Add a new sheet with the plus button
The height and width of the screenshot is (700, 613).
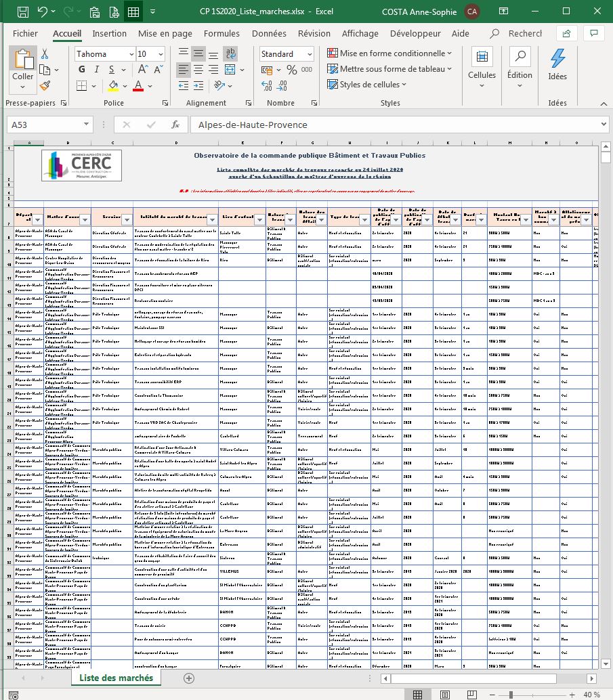click(189, 678)
